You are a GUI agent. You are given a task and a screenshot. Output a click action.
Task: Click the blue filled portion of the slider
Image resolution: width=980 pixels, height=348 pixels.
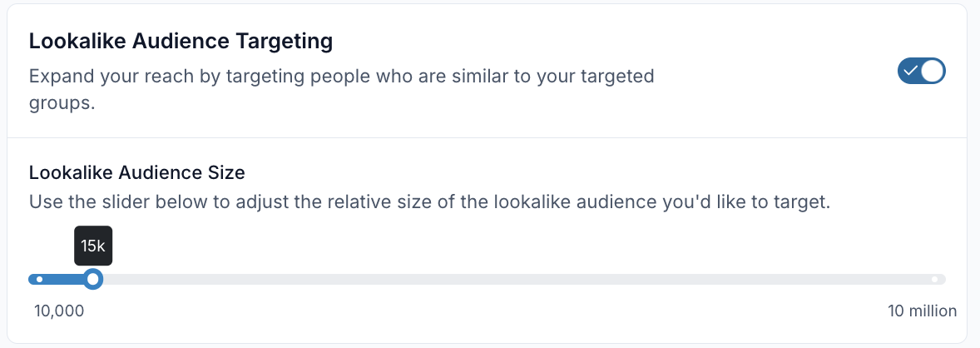tap(62, 279)
